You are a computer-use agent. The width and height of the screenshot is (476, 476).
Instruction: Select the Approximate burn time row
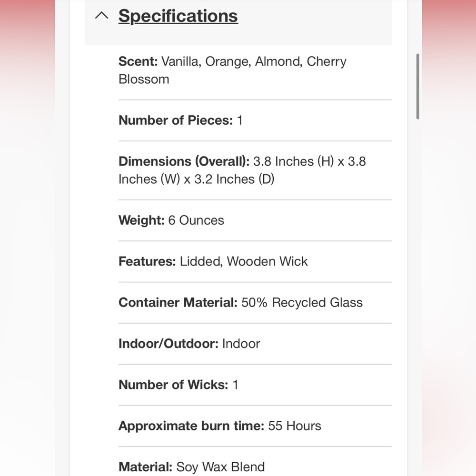(255, 426)
